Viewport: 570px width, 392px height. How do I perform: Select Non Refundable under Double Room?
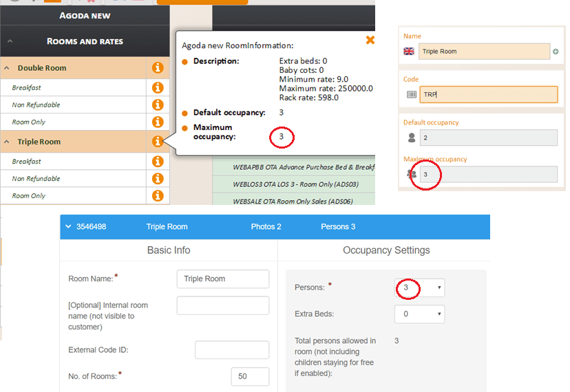pyautogui.click(x=36, y=105)
